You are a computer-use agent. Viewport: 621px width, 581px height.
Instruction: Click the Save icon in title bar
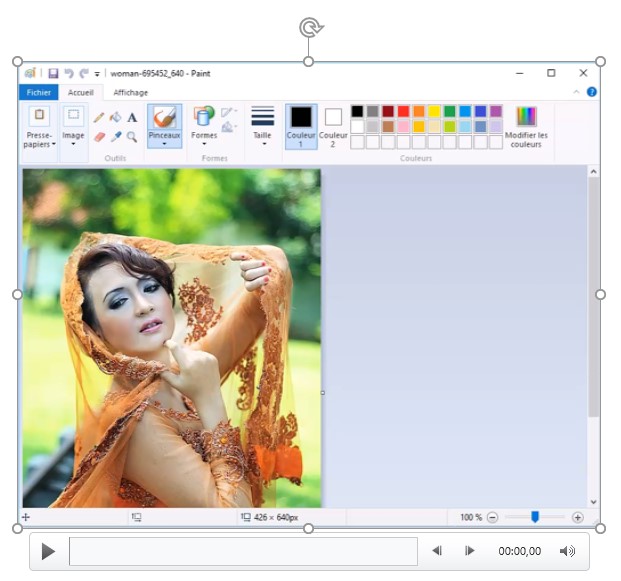point(53,73)
